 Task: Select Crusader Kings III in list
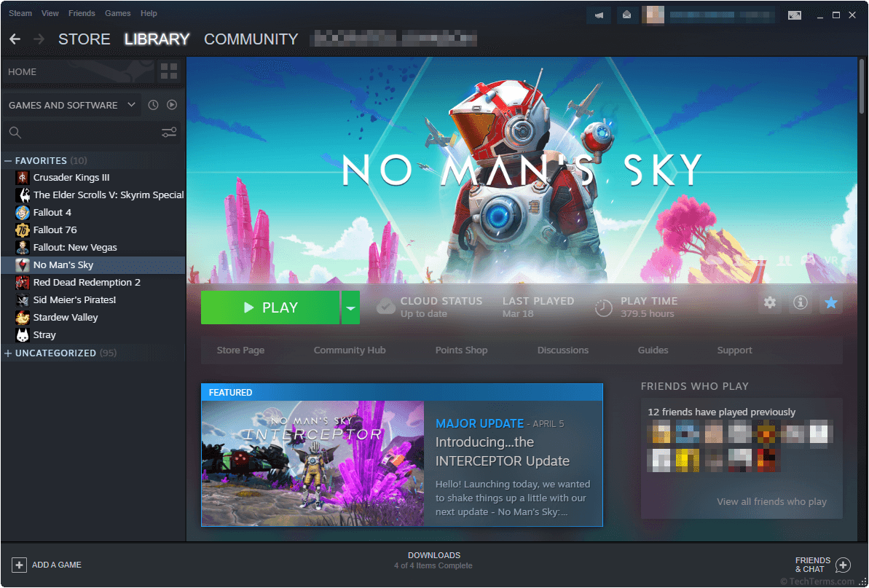93,177
